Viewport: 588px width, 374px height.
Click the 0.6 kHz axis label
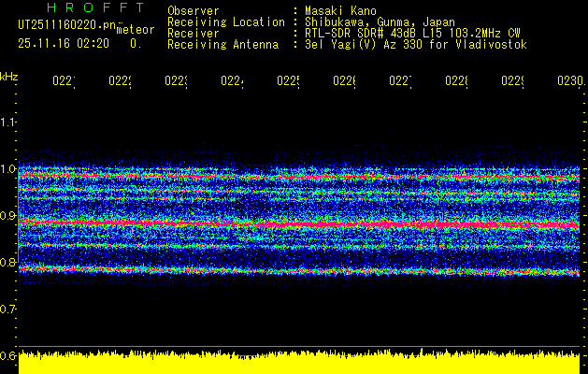(7, 355)
